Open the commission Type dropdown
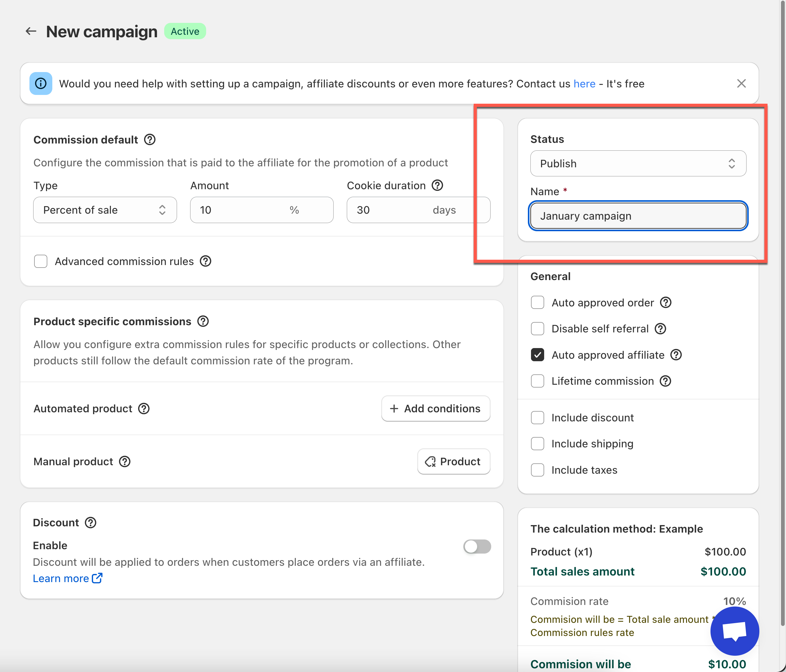This screenshot has height=672, width=786. pos(105,210)
